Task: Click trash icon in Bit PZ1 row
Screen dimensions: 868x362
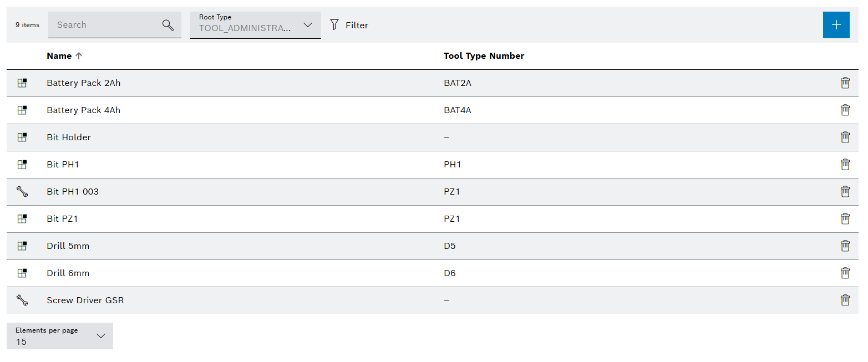Action: coord(845,218)
